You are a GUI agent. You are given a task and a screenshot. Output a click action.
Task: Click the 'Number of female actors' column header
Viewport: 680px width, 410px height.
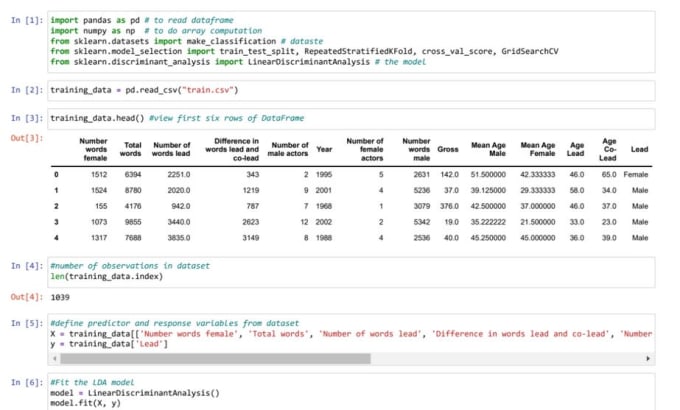coord(365,149)
